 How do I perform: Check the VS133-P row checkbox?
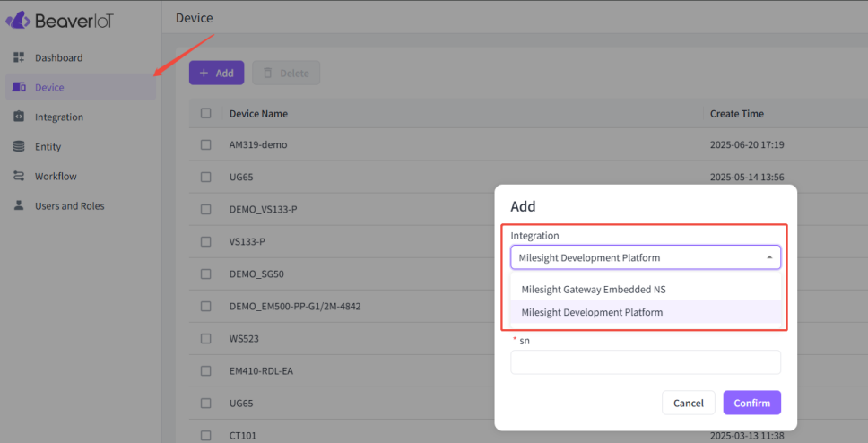tap(206, 241)
